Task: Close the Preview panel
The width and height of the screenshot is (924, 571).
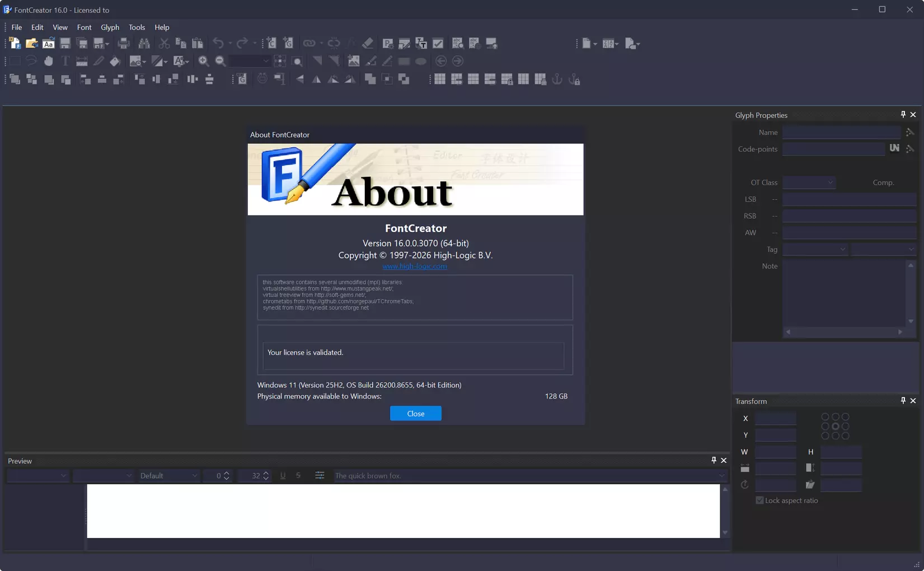Action: pyautogui.click(x=724, y=460)
